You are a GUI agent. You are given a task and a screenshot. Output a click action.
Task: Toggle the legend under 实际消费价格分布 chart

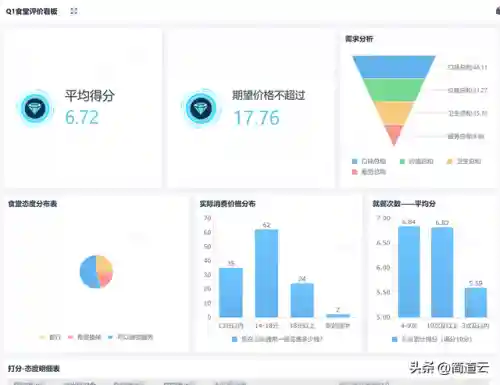click(277, 339)
